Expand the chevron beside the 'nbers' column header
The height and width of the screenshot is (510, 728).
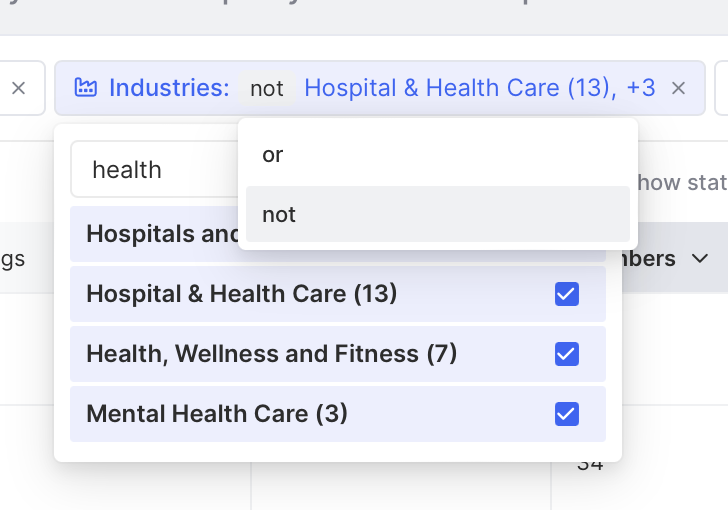pyautogui.click(x=700, y=258)
